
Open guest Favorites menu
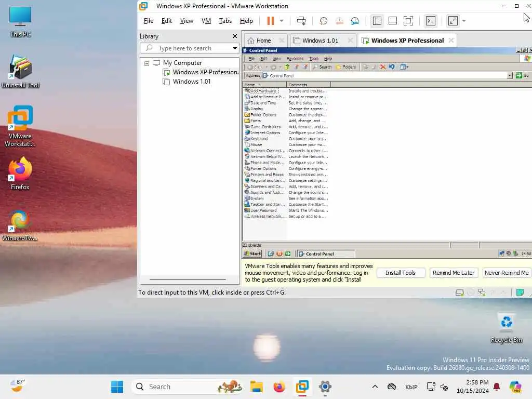click(x=295, y=59)
